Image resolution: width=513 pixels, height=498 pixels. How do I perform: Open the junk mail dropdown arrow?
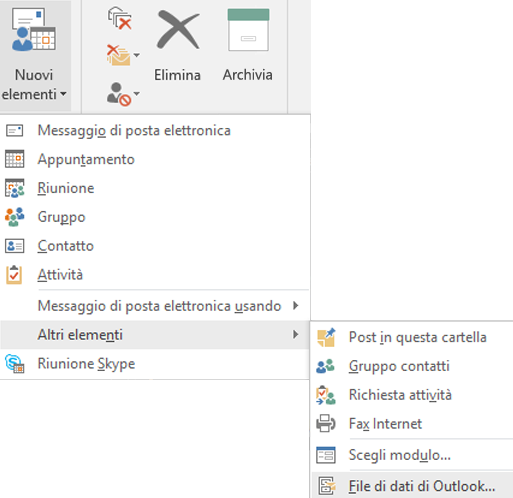tap(137, 94)
